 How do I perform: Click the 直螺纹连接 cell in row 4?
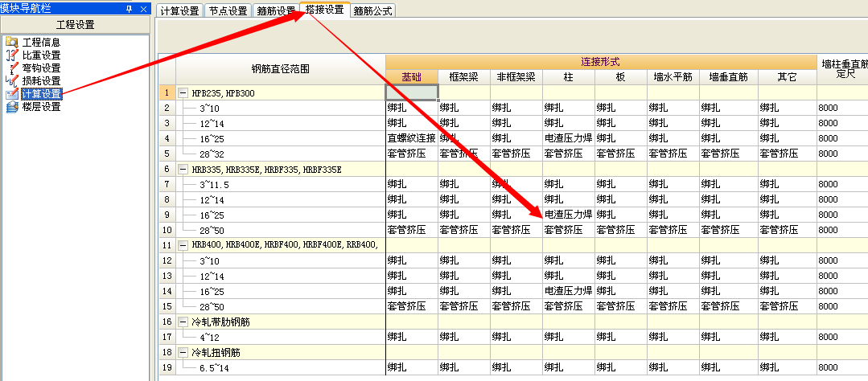tap(412, 139)
